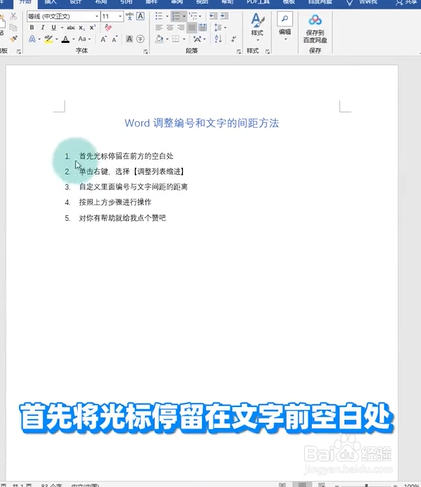Click the Copy icon in clipboard group

[13, 27]
